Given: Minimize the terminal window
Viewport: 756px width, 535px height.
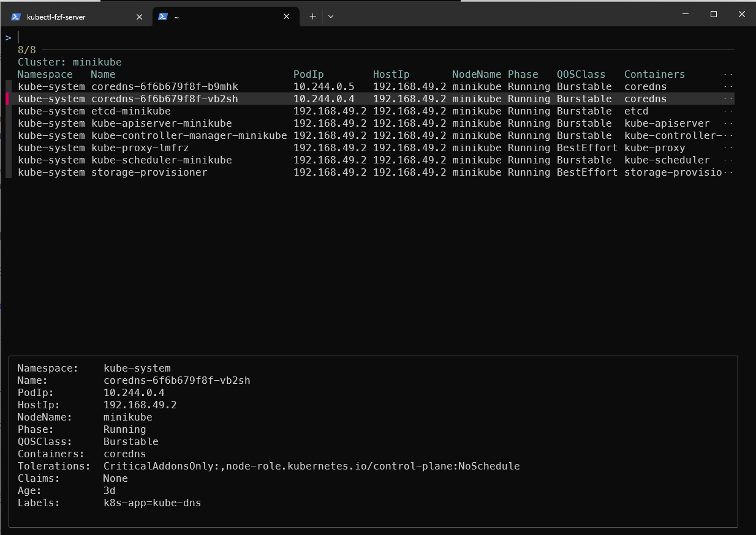Looking at the screenshot, I should point(685,13).
